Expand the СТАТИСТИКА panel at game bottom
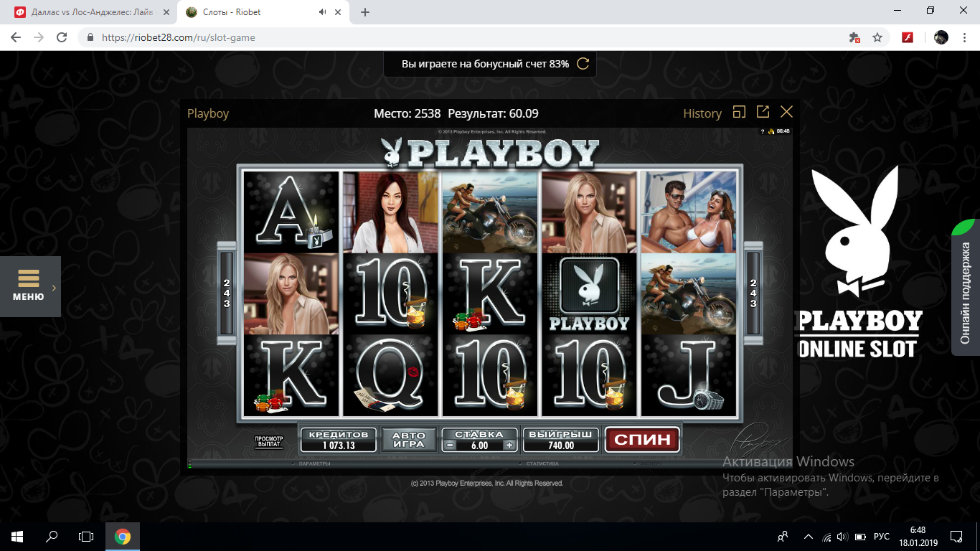 tap(542, 463)
